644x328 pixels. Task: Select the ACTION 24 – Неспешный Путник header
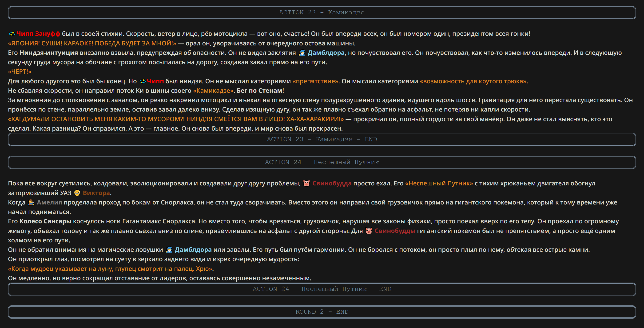tap(322, 162)
